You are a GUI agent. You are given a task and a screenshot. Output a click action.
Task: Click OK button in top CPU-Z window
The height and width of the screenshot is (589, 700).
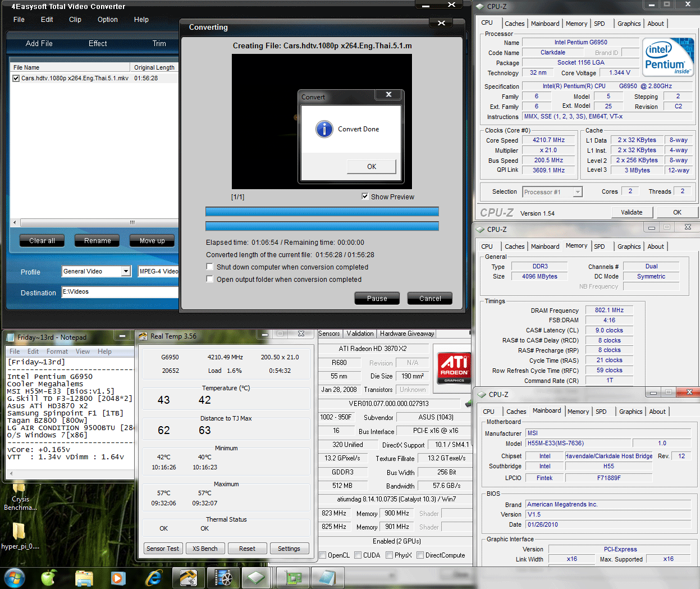677,212
